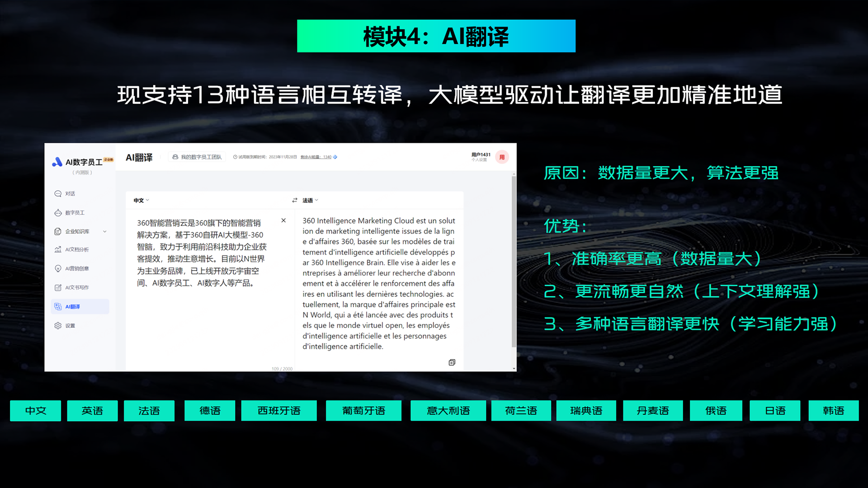The image size is (868, 488).
Task: Click the 日语 language tag
Action: (x=775, y=411)
